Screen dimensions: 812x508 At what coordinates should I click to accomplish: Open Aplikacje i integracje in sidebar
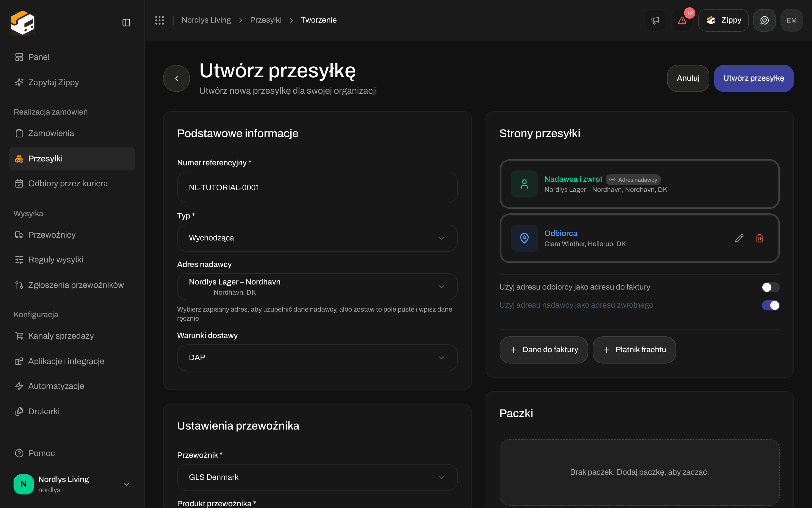pyautogui.click(x=72, y=361)
